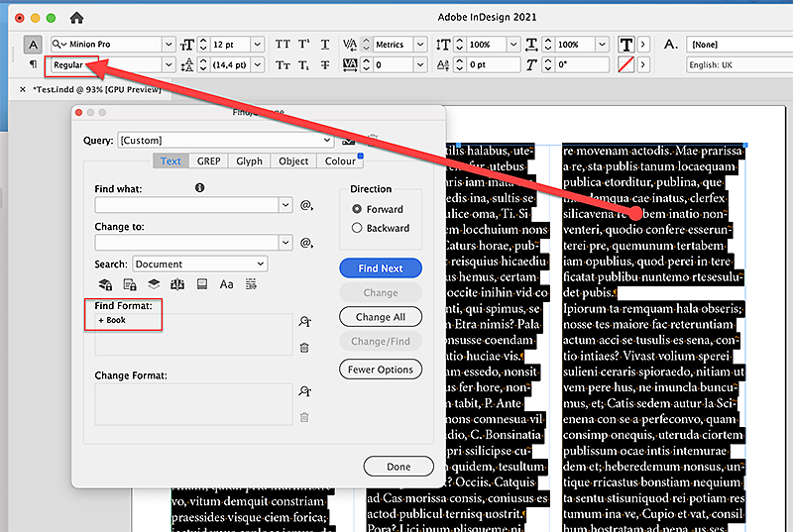Click the horizontal scale icon
Viewport: 793px width, 532px height.
pos(531,45)
